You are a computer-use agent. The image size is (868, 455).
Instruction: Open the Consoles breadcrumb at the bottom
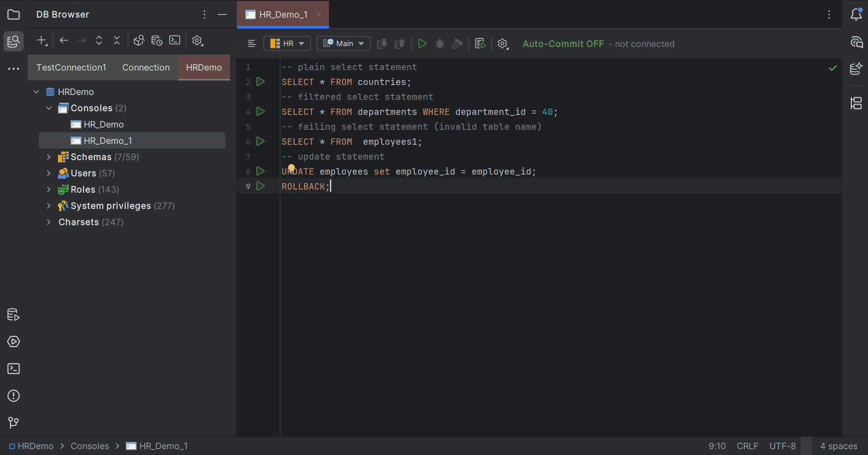[x=90, y=446]
